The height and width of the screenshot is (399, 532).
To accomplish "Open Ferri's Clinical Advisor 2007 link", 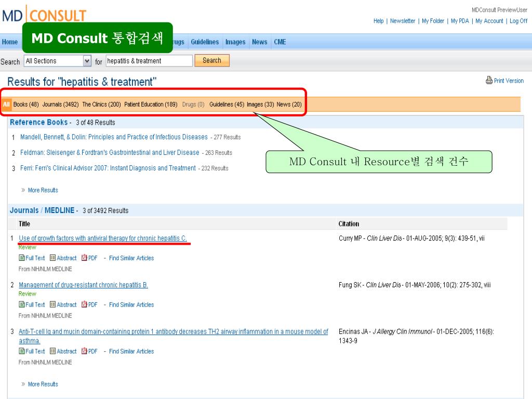I will [x=108, y=168].
